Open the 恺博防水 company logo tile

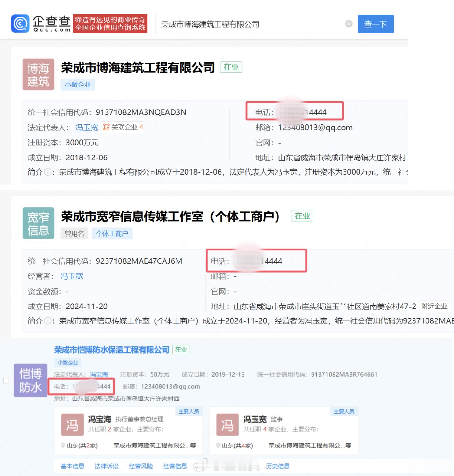pyautogui.click(x=30, y=380)
